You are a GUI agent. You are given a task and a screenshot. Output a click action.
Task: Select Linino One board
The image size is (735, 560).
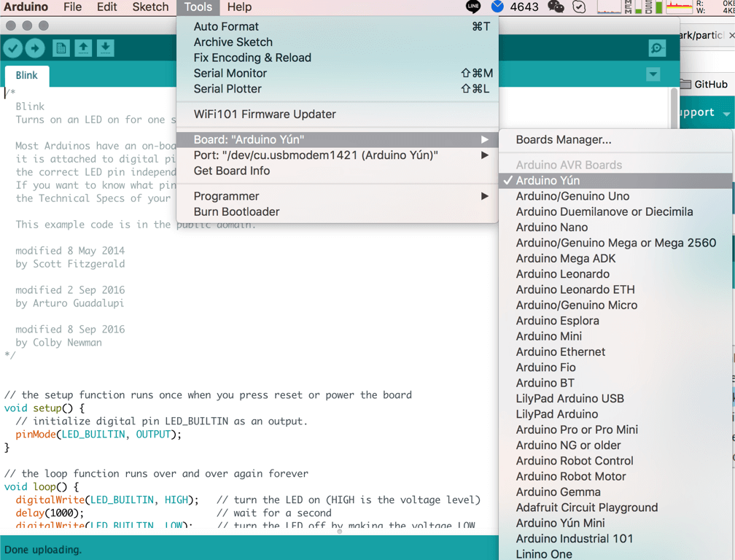[x=615, y=553]
